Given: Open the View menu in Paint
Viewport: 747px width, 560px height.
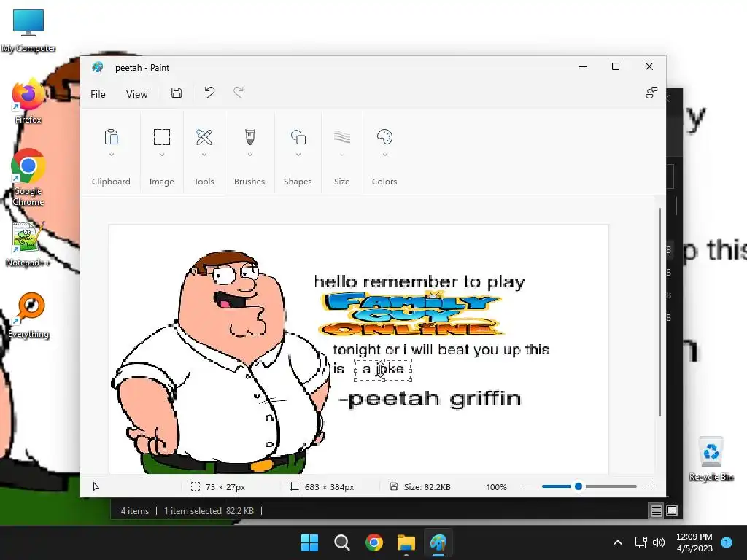Looking at the screenshot, I should pos(136,94).
